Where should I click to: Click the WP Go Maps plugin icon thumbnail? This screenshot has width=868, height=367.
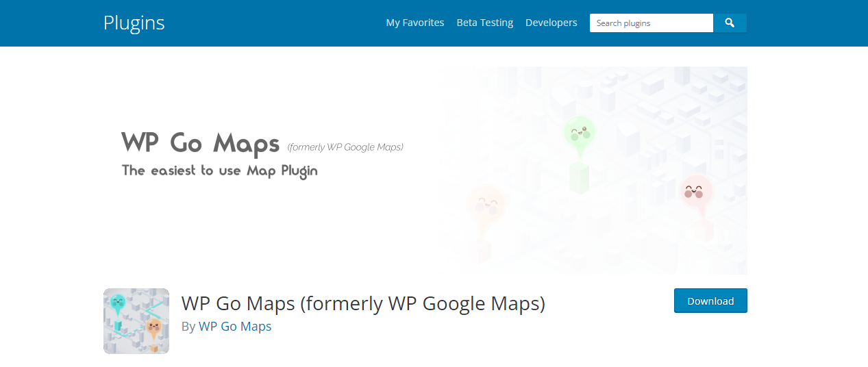click(136, 321)
